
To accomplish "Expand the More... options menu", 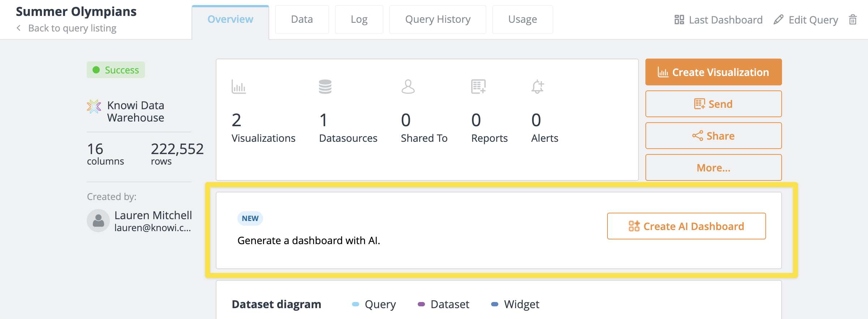I will (713, 168).
